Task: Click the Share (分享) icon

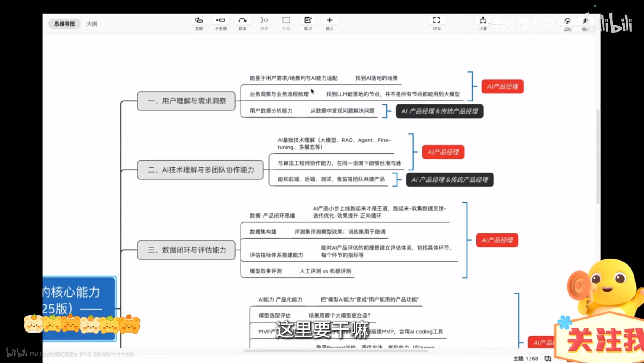Action: click(483, 21)
